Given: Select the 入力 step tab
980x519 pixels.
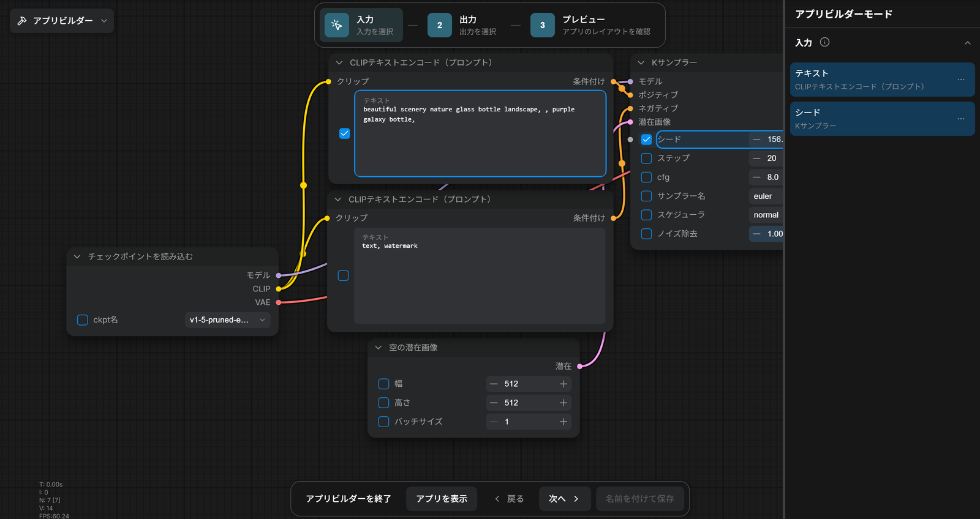Looking at the screenshot, I should (361, 25).
